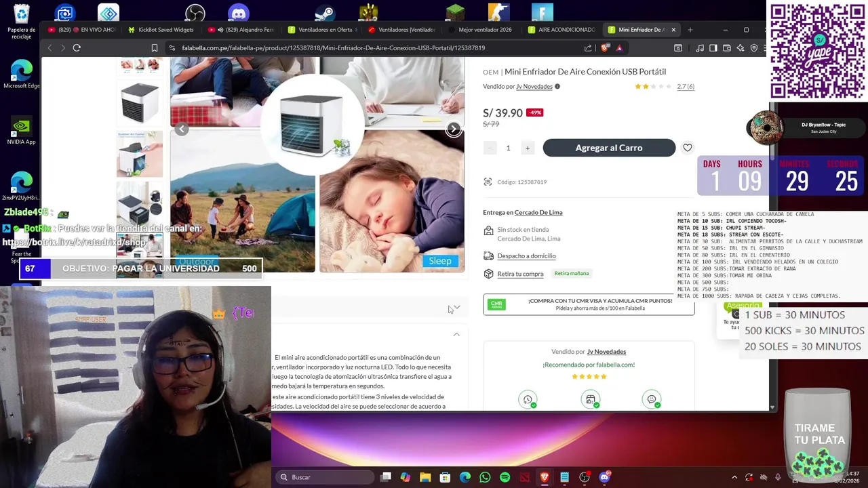
Task: Open Minecraft desktop shortcut at top
Action: [x=455, y=12]
